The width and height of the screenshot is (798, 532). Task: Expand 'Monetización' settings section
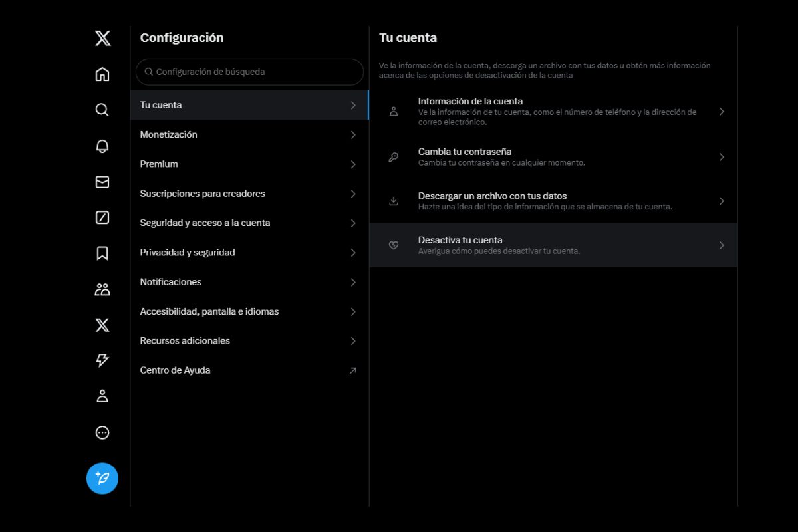[248, 134]
